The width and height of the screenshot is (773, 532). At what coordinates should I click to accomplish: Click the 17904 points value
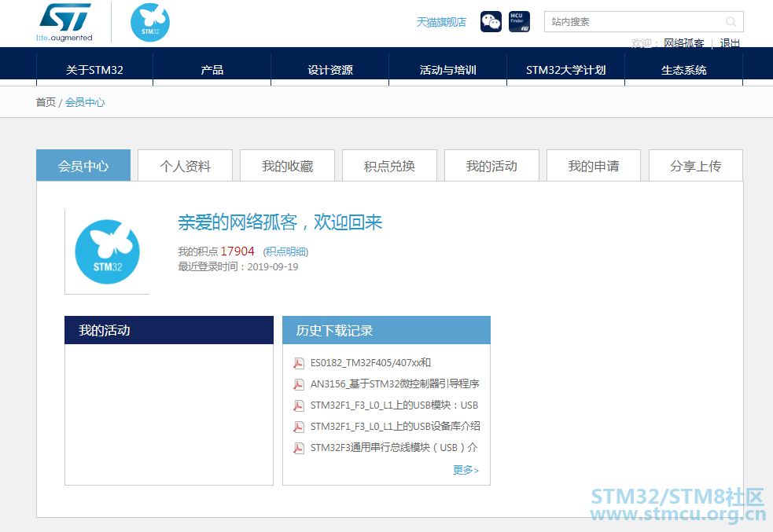pos(237,251)
